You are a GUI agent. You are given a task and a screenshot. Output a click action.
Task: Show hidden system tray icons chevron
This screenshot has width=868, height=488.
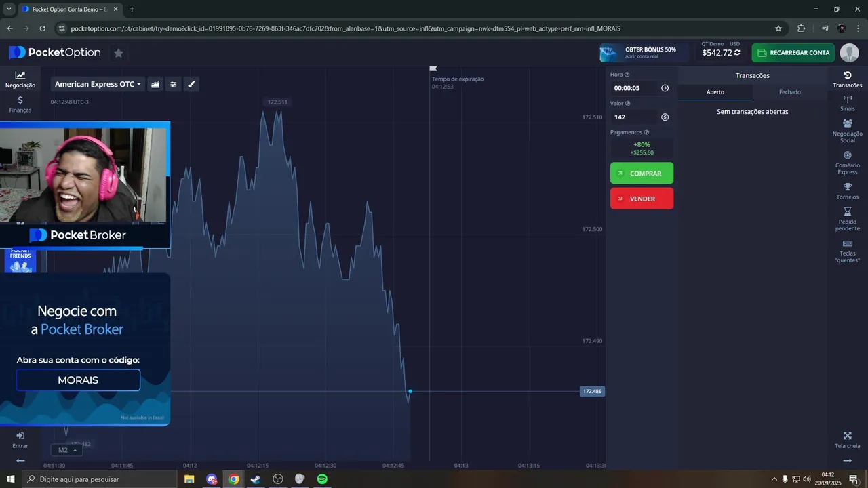click(x=774, y=479)
